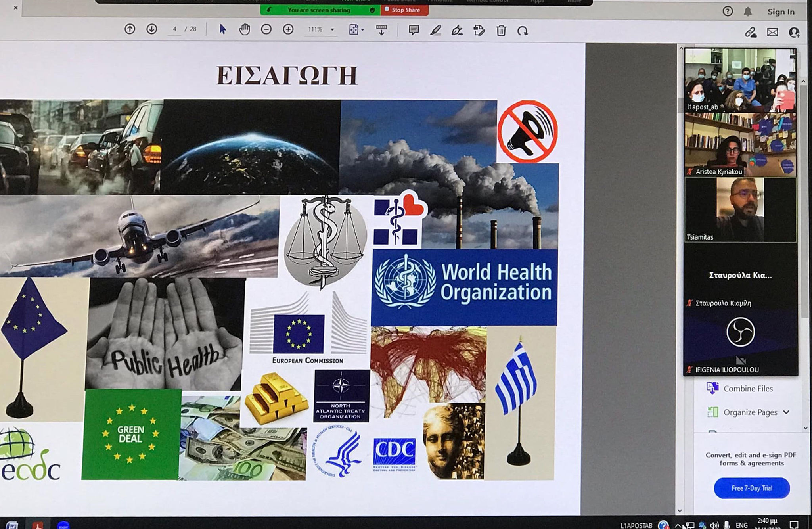This screenshot has height=529, width=812.
Task: Click the Sign In link
Action: [x=781, y=12]
